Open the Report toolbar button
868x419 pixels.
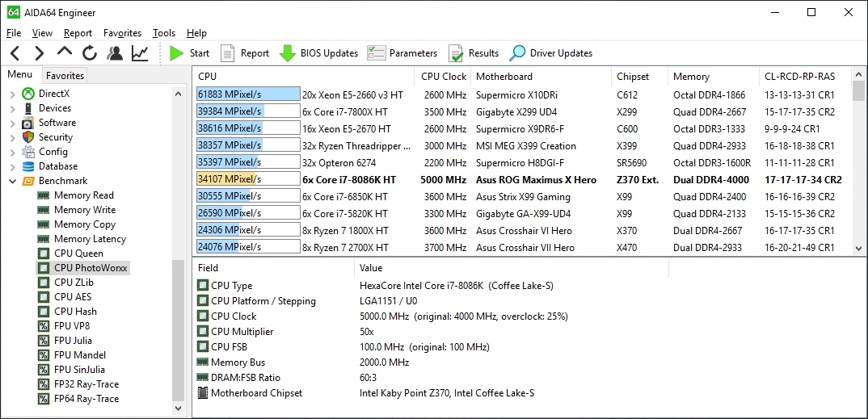click(244, 53)
